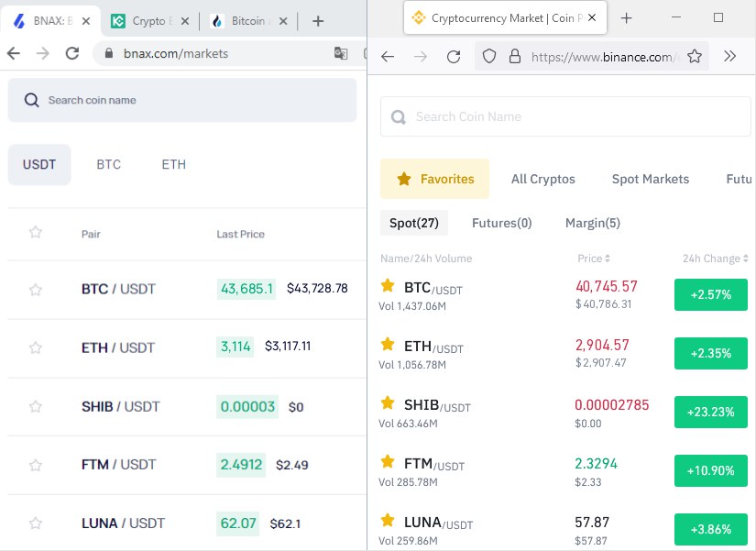Open the ETH / USDT pair on BNAX
756x551 pixels.
coord(118,347)
